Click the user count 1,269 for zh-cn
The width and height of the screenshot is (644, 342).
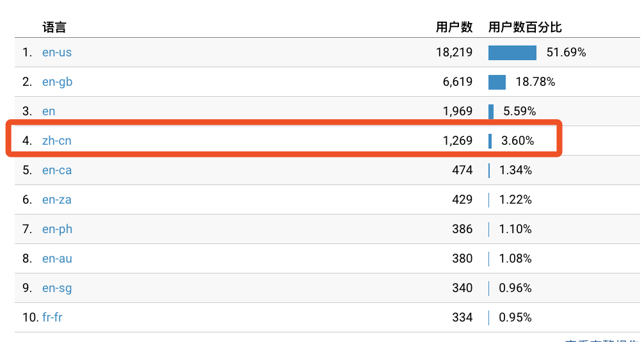coord(458,141)
